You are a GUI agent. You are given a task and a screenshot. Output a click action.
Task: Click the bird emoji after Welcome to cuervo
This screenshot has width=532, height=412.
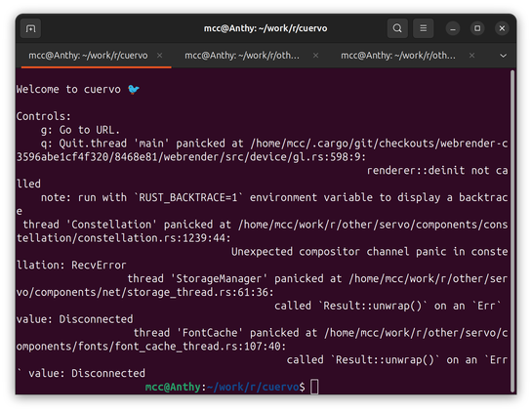pyautogui.click(x=134, y=89)
